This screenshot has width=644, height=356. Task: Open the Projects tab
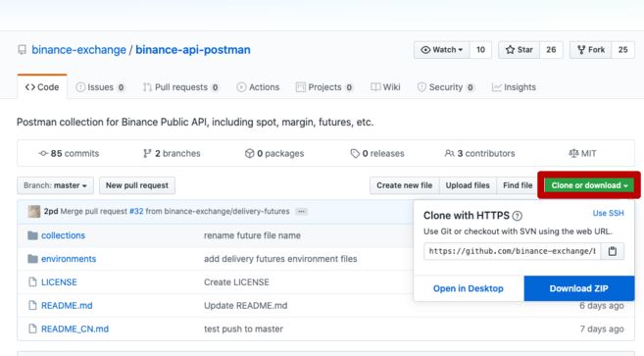click(x=324, y=87)
